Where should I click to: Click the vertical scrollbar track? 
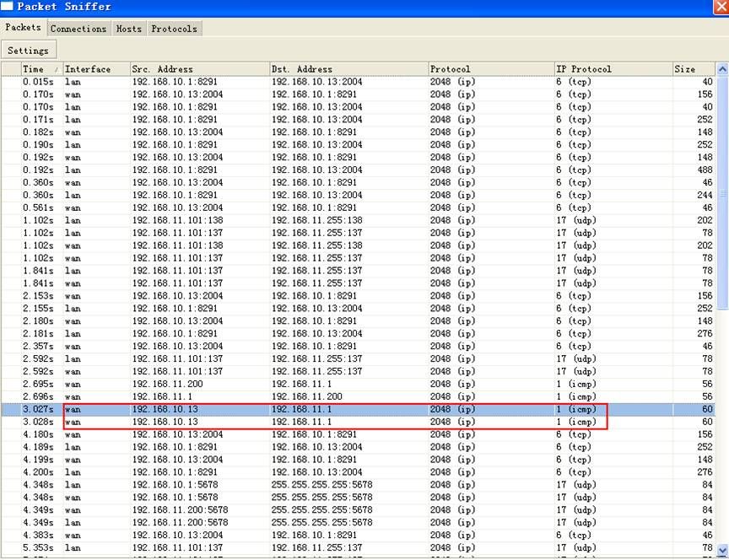(722, 337)
